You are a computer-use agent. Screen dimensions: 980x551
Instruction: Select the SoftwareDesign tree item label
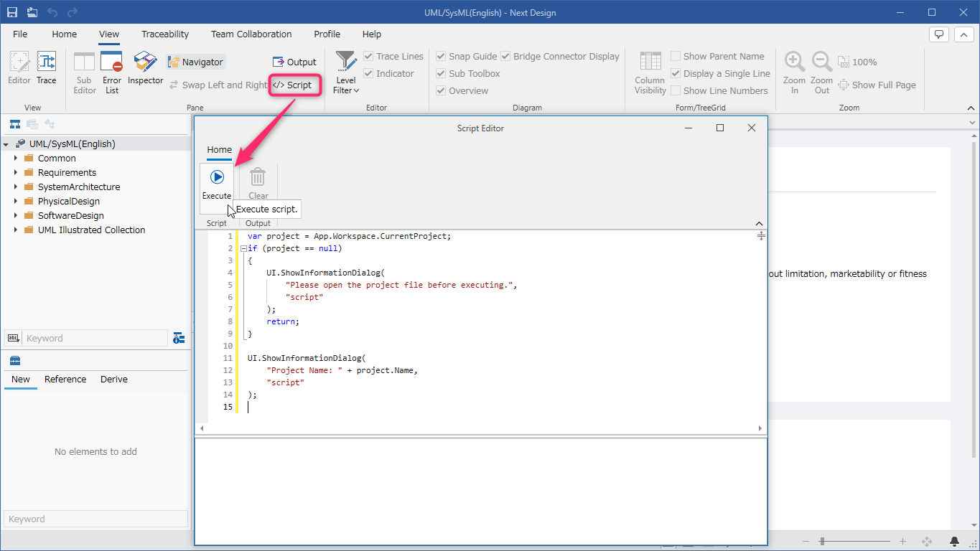(x=71, y=215)
